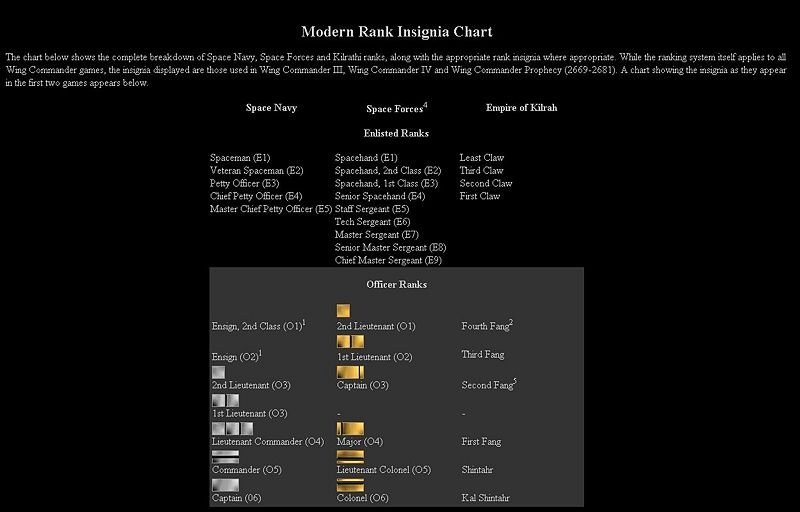Click the gold Space Forces Captain (O3) insignia
Image resolution: width=800 pixels, height=512 pixels.
(x=350, y=372)
